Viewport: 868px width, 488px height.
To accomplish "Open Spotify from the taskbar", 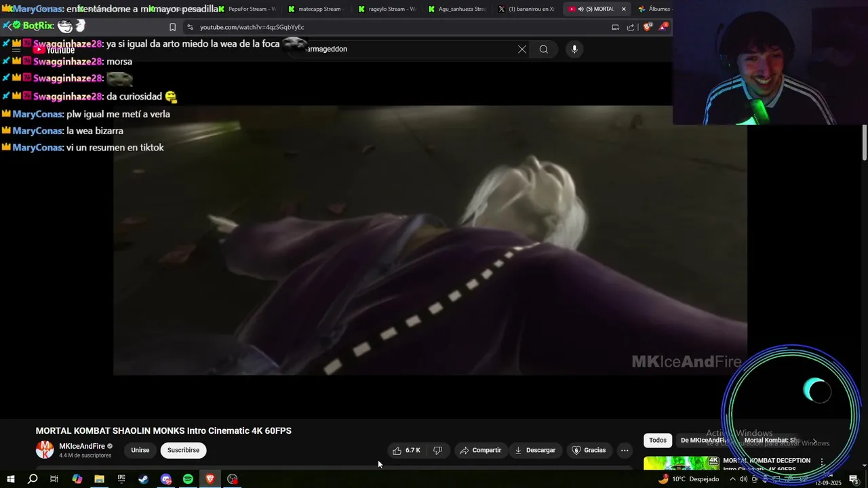I will (188, 479).
